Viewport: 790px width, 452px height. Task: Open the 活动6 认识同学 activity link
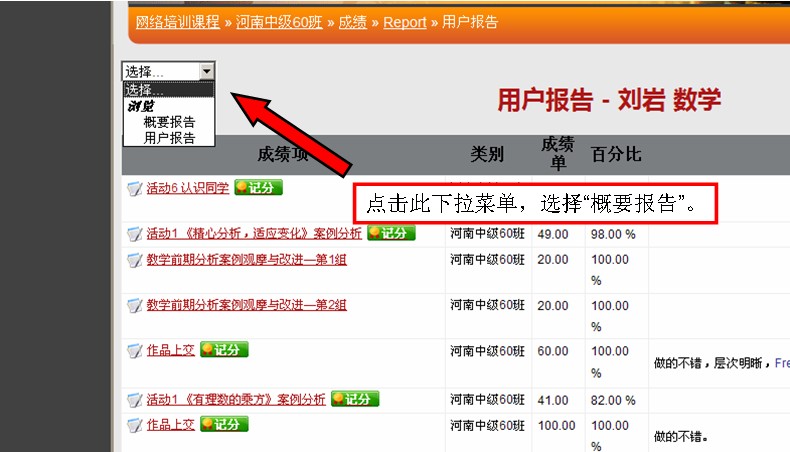pos(188,188)
